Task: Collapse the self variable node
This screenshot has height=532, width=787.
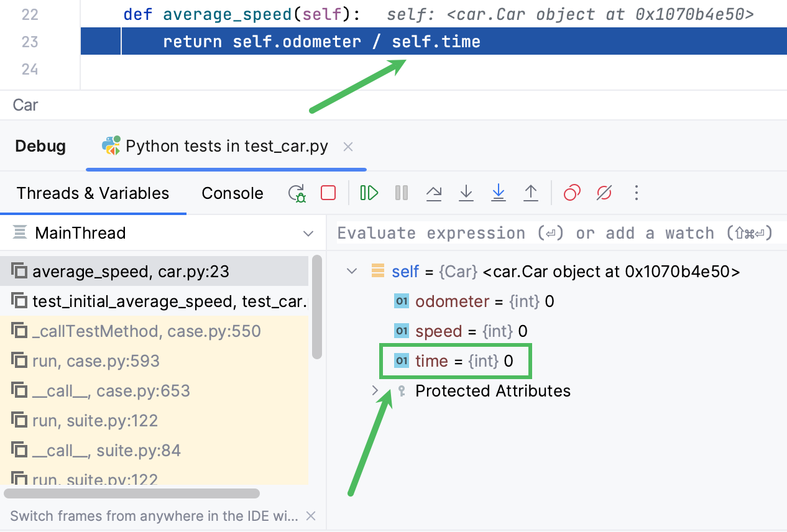Action: [x=351, y=271]
